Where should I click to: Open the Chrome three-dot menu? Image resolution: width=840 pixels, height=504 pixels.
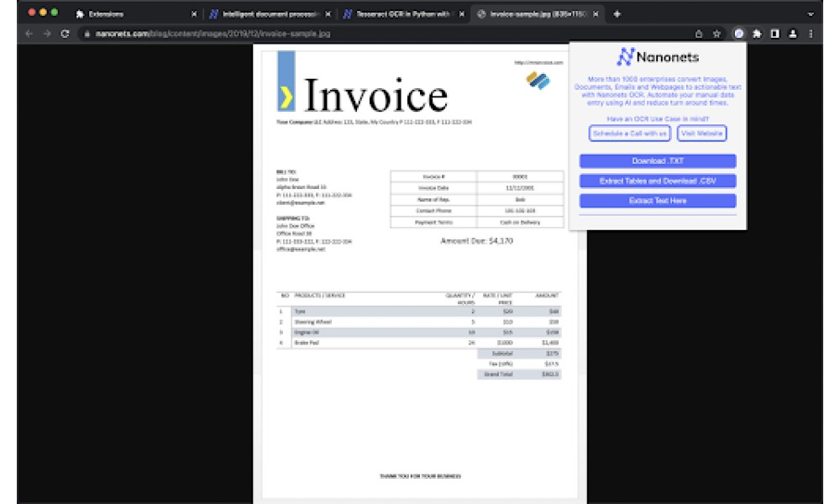811,34
